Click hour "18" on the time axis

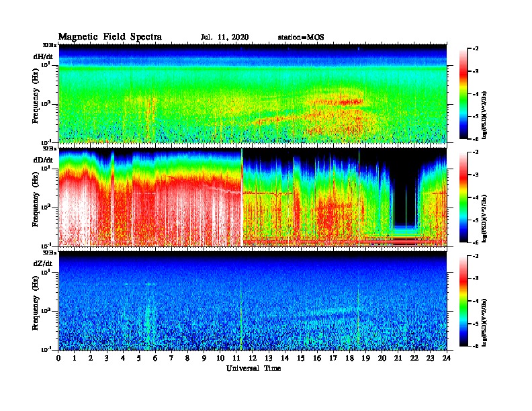click(x=349, y=359)
